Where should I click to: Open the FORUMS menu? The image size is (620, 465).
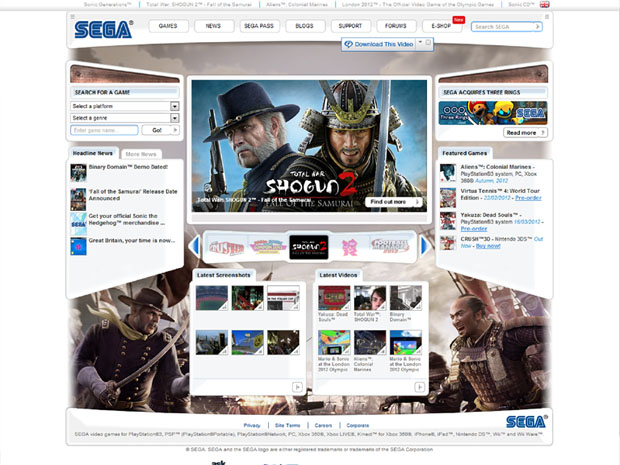pyautogui.click(x=396, y=26)
